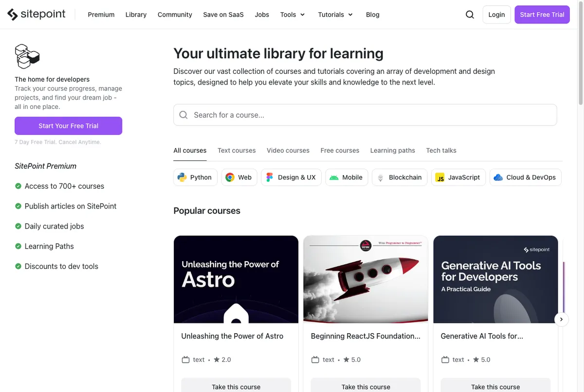Image resolution: width=584 pixels, height=392 pixels.
Task: Click the star rating icon on the Astro course
Action: (x=217, y=360)
